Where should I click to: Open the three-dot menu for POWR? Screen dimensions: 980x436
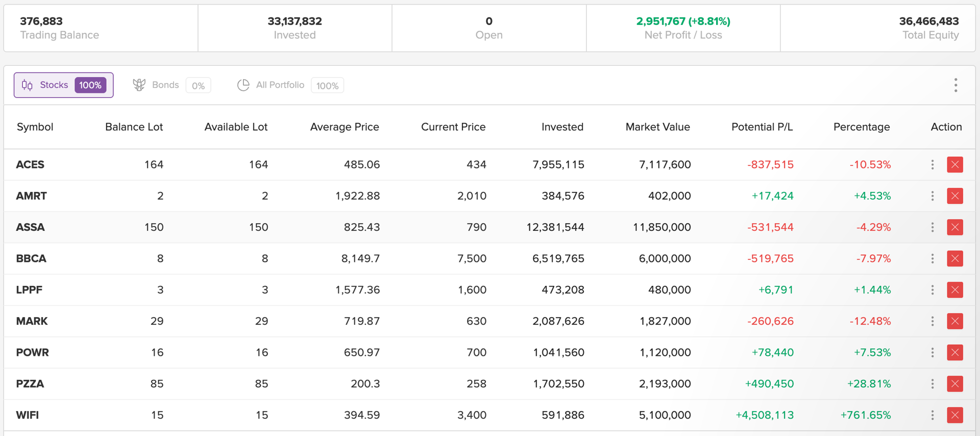click(x=933, y=352)
